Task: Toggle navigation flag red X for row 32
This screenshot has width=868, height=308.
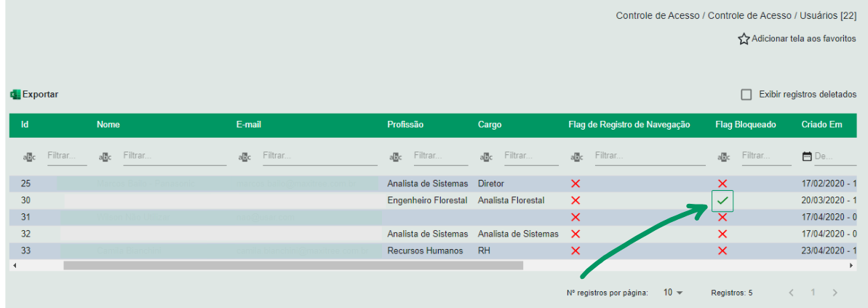Action: 576,234
